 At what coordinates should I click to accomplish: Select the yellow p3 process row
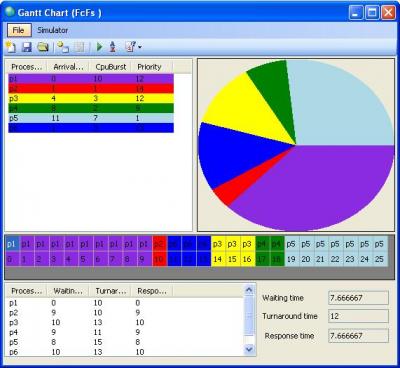(91, 98)
